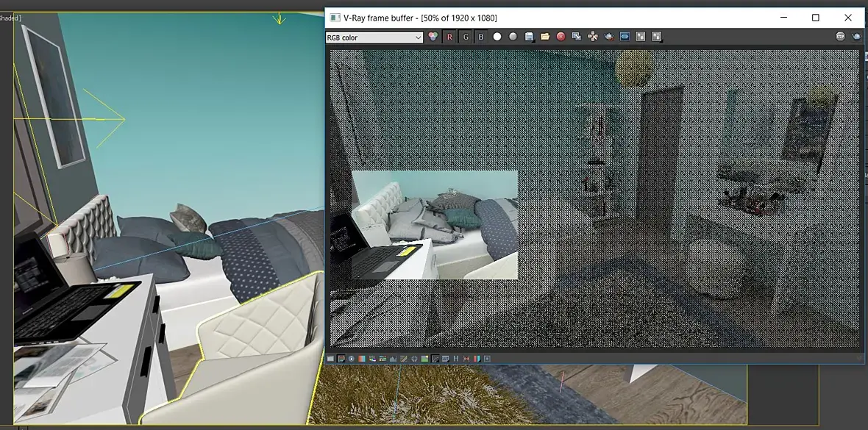The image size is (868, 430).
Task: Click the diagonal striped bottom icon
Action: point(404,359)
